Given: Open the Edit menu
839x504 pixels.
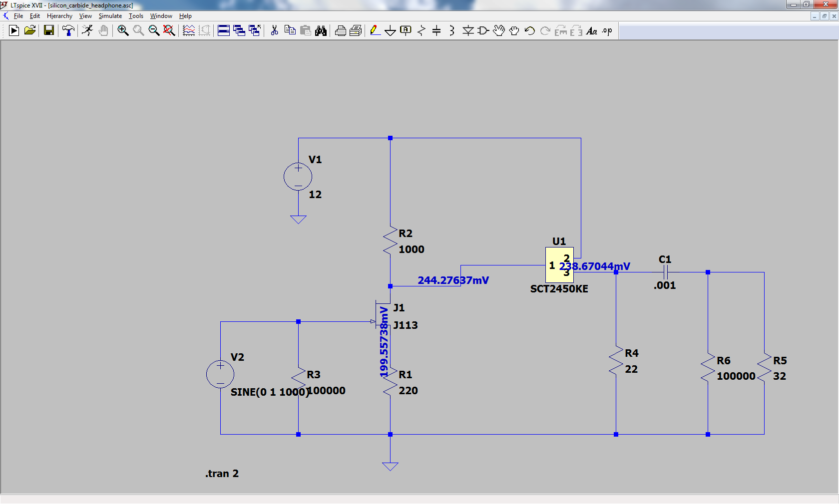Looking at the screenshot, I should (x=34, y=16).
